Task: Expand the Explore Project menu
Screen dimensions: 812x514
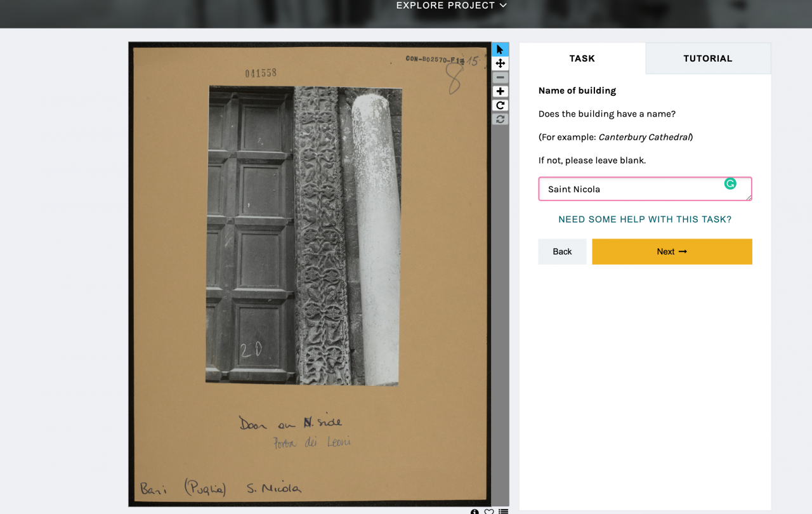Action: 451,6
